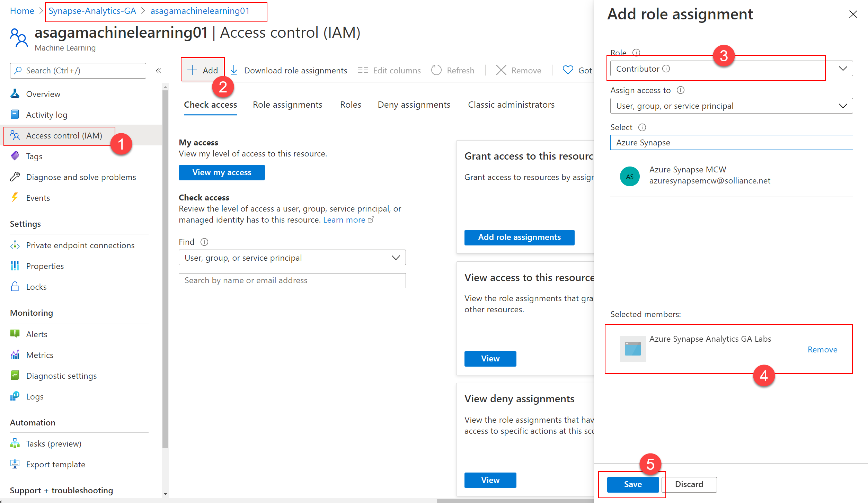Screen dimensions: 868x503
Task: Open the Role dropdown showing Contributor
Action: click(731, 69)
